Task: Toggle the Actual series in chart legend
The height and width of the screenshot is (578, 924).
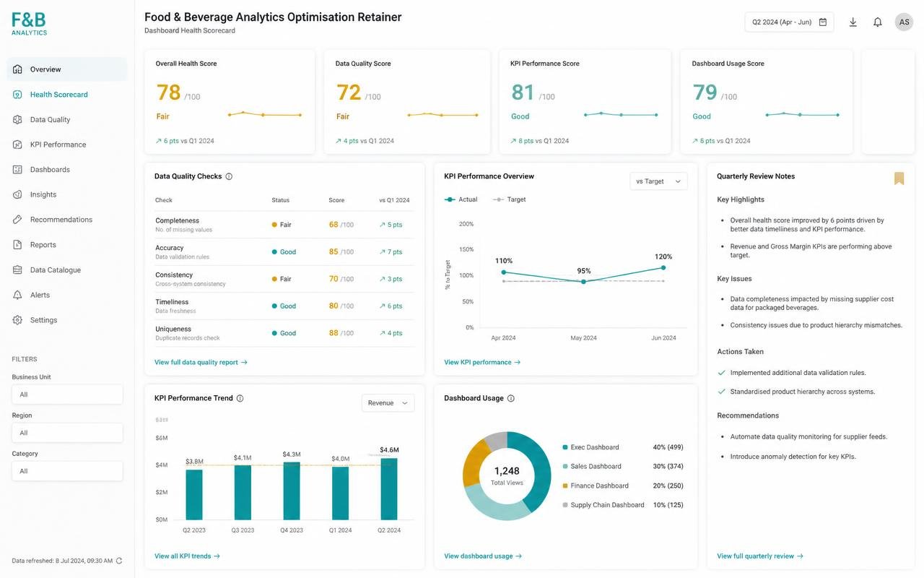Action: pyautogui.click(x=461, y=199)
